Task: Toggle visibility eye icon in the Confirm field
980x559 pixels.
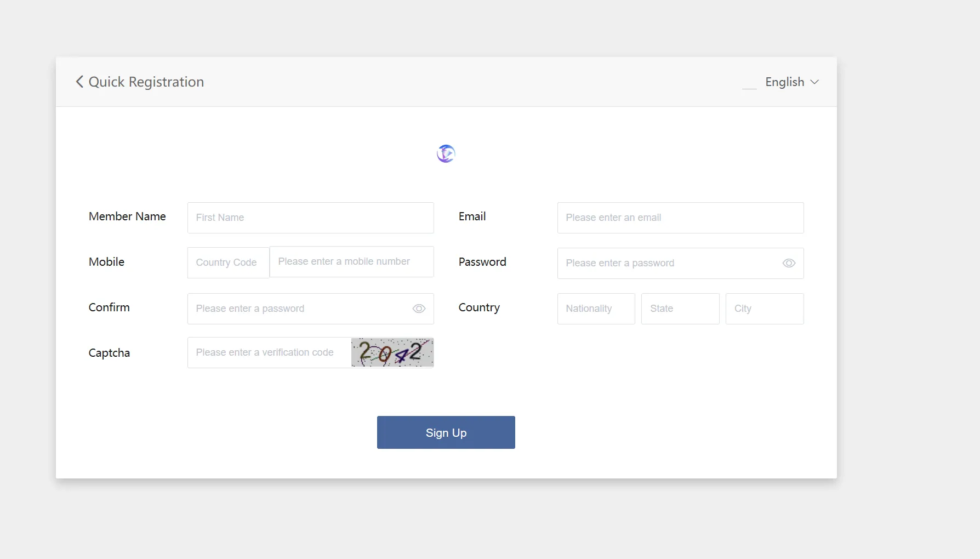Action: (x=419, y=309)
